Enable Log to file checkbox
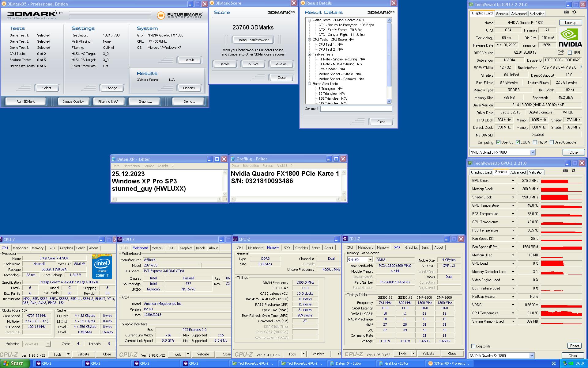The image size is (588, 368). [473, 346]
